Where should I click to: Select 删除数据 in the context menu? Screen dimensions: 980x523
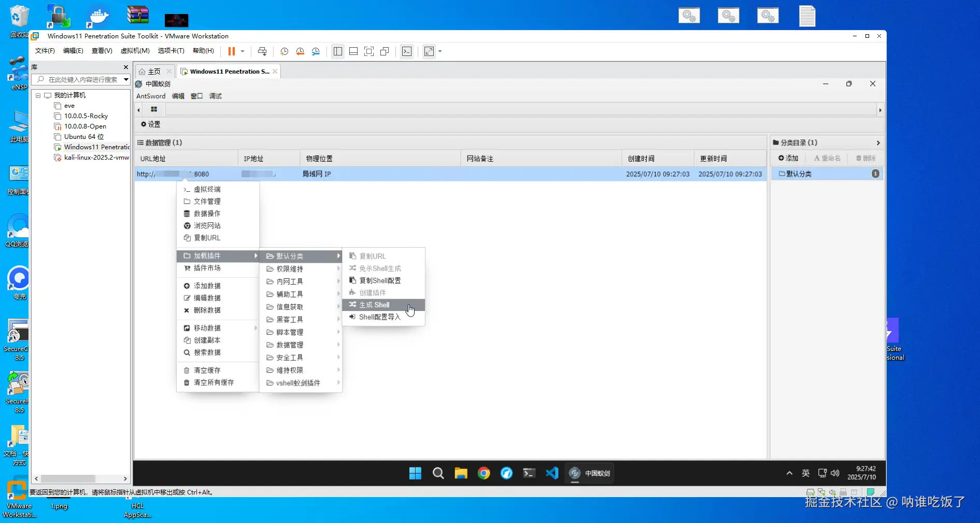pos(218,310)
